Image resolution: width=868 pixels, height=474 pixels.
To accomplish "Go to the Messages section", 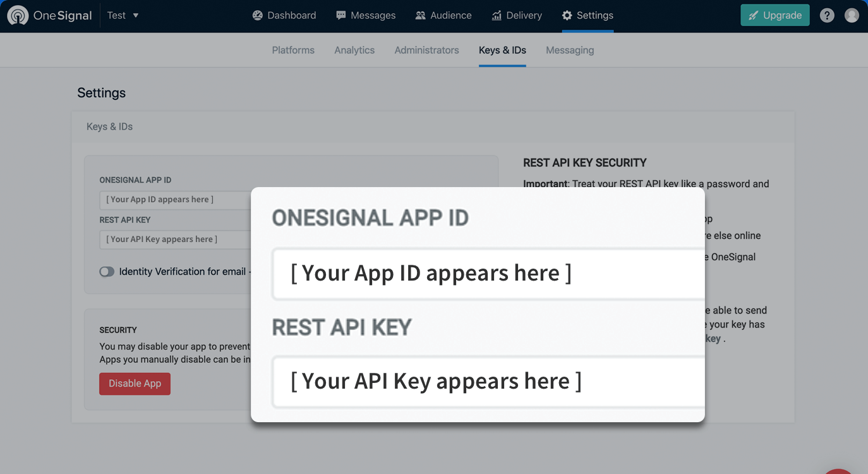I will click(366, 15).
